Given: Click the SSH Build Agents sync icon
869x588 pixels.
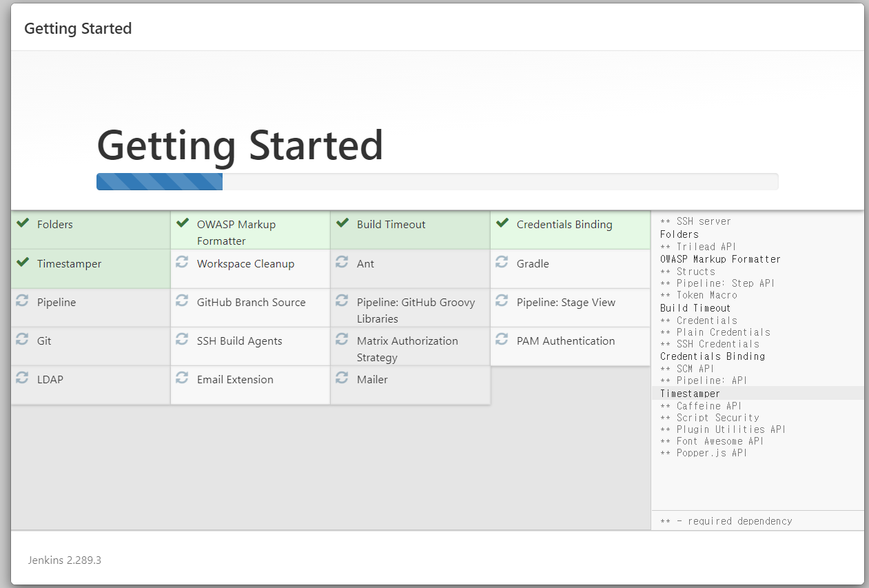Looking at the screenshot, I should point(182,339).
